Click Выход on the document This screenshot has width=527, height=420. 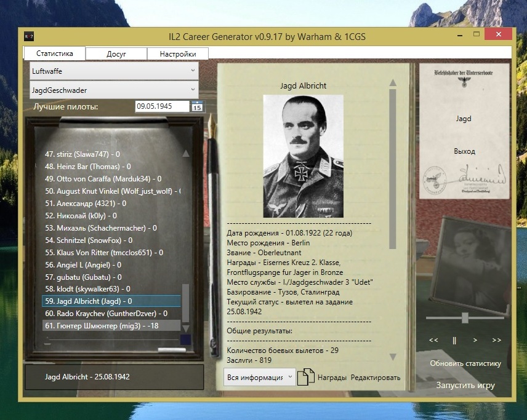pos(464,151)
